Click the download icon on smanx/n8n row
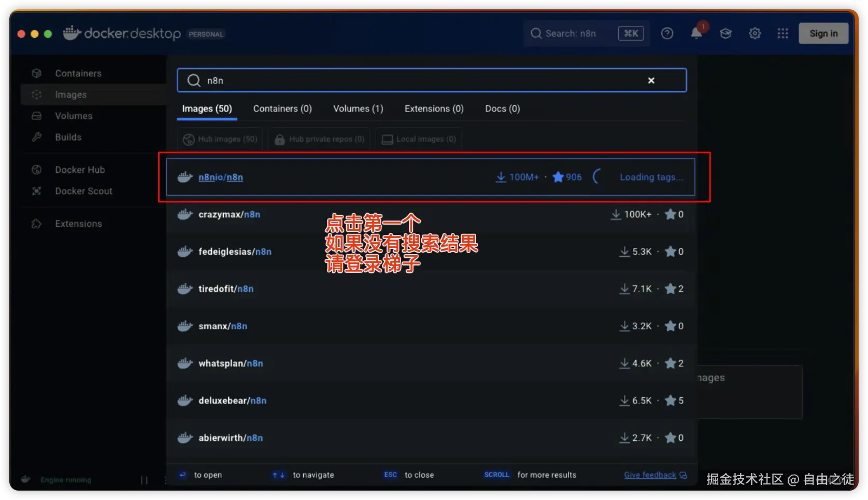Image resolution: width=868 pixels, height=500 pixels. click(x=624, y=326)
